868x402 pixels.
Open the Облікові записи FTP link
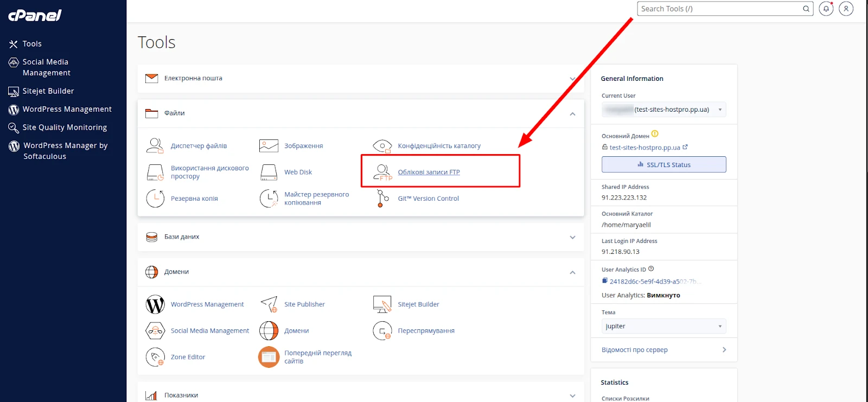[429, 172]
